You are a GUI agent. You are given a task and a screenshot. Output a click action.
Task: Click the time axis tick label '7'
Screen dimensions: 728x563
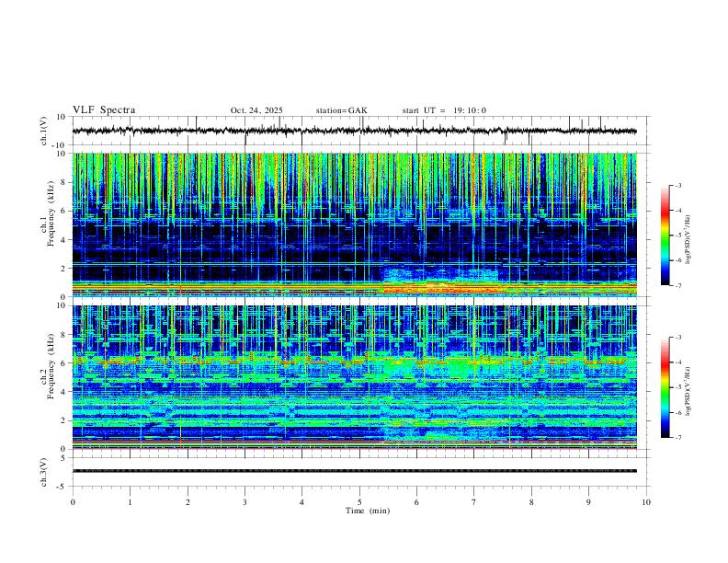474,502
